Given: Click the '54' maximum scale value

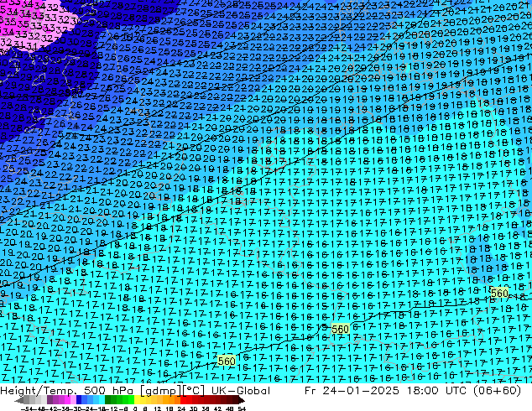Looking at the screenshot, I should pyautogui.click(x=242, y=408).
